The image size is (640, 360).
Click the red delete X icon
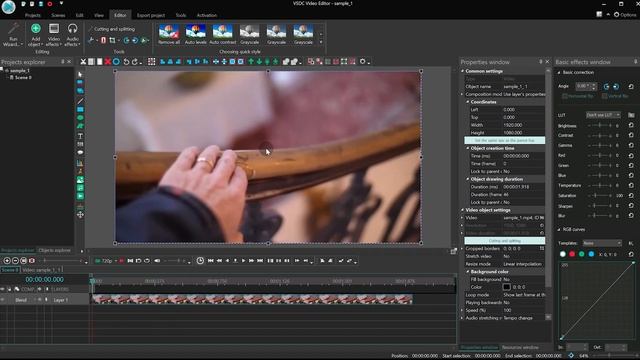[108, 62]
